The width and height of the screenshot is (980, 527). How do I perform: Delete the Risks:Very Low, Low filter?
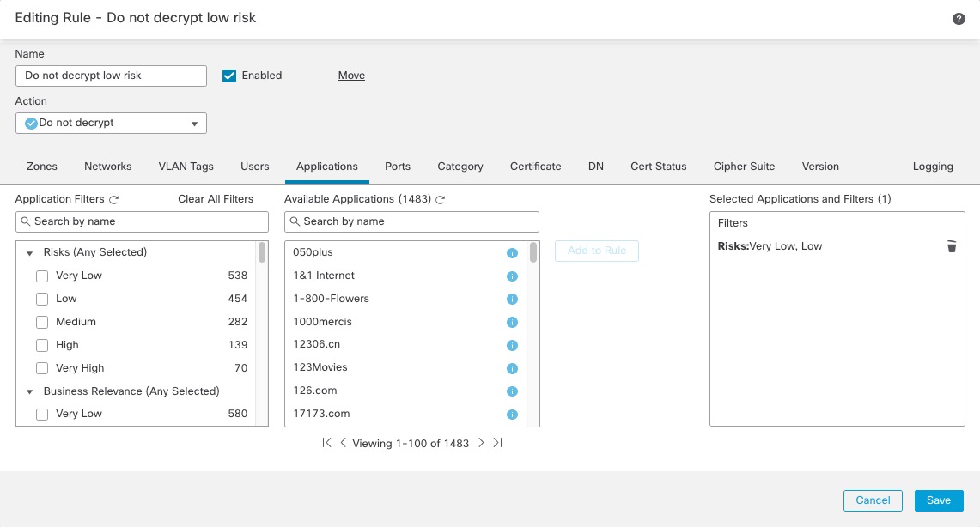(951, 246)
